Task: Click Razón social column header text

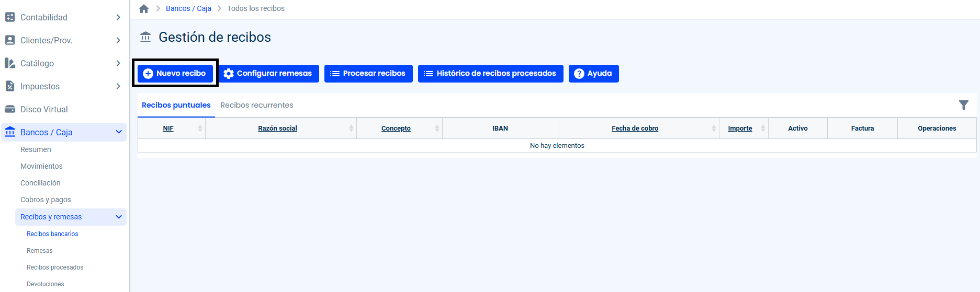Action: tap(277, 129)
